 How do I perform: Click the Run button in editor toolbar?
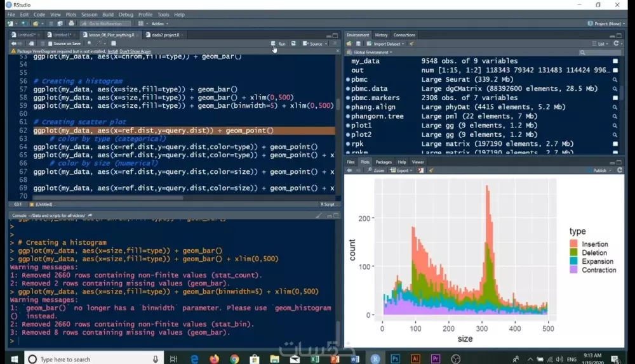pyautogui.click(x=278, y=43)
